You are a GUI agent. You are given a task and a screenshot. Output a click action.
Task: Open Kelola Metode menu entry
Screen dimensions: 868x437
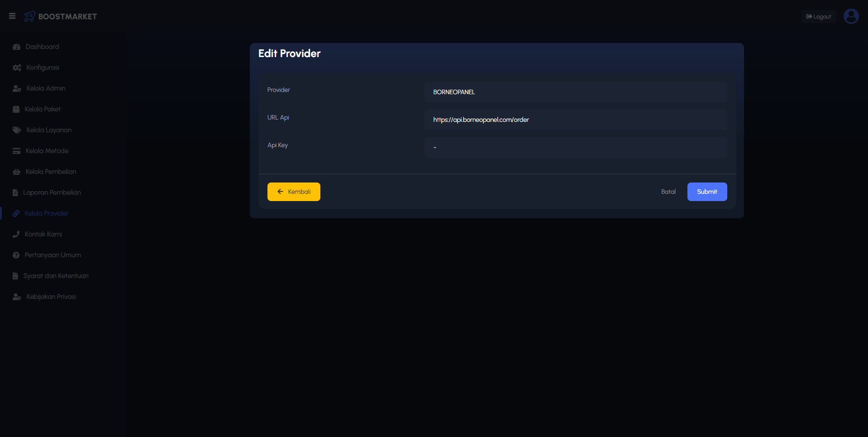point(47,151)
